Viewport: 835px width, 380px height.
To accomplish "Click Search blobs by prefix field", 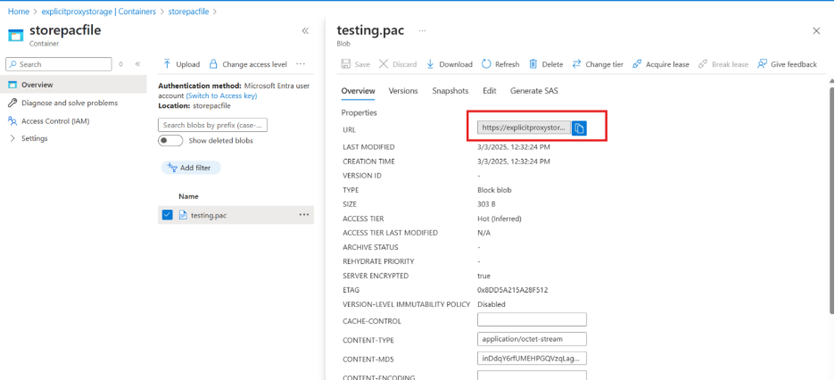I will click(212, 125).
